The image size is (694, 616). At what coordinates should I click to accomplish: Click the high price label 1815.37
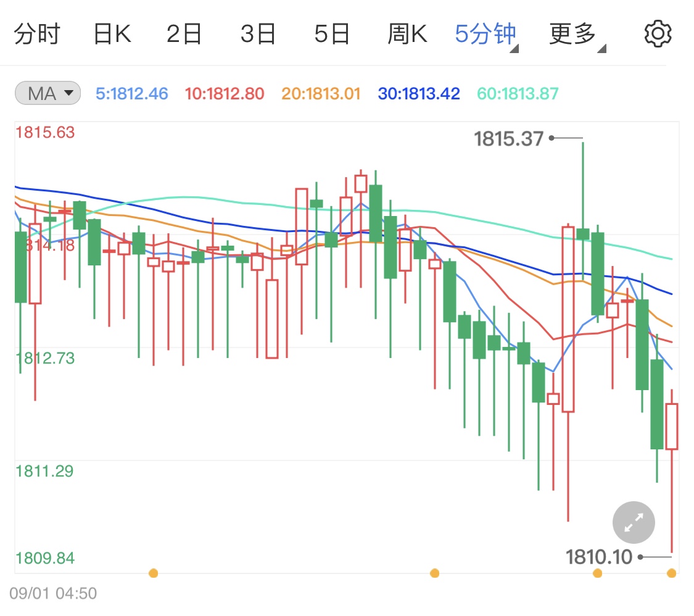pyautogui.click(x=508, y=139)
